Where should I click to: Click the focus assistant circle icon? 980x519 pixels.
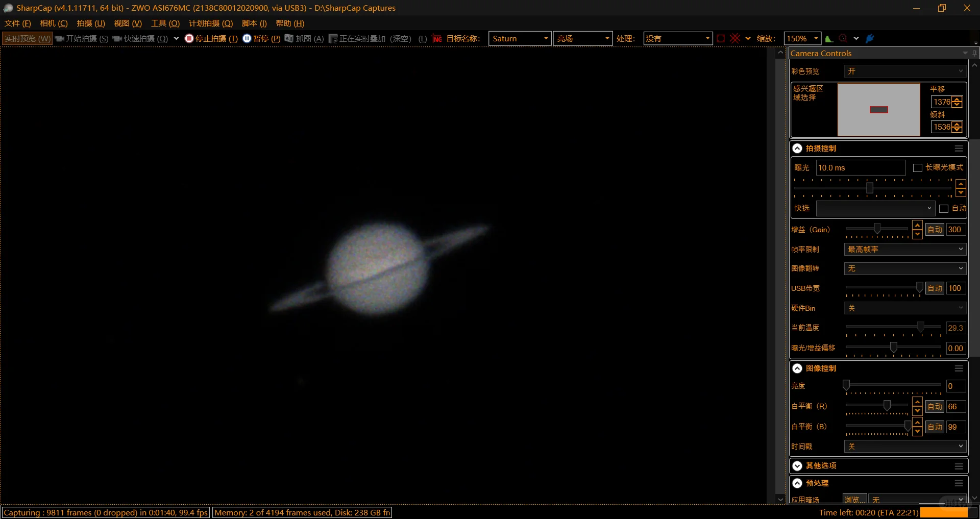(x=843, y=38)
